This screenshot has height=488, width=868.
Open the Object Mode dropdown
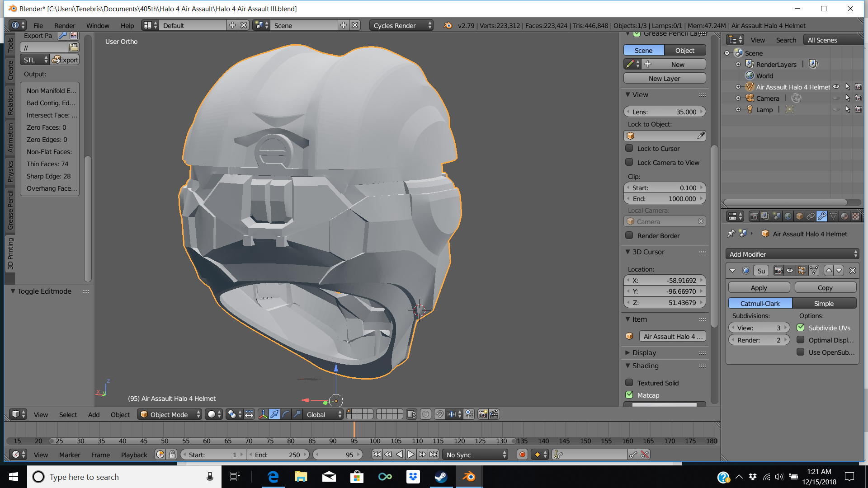pos(170,414)
